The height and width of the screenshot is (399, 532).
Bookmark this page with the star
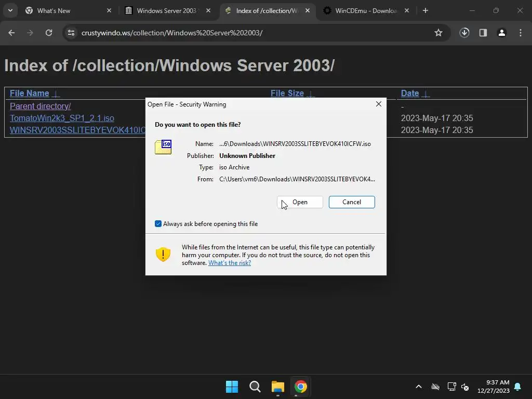point(438,33)
